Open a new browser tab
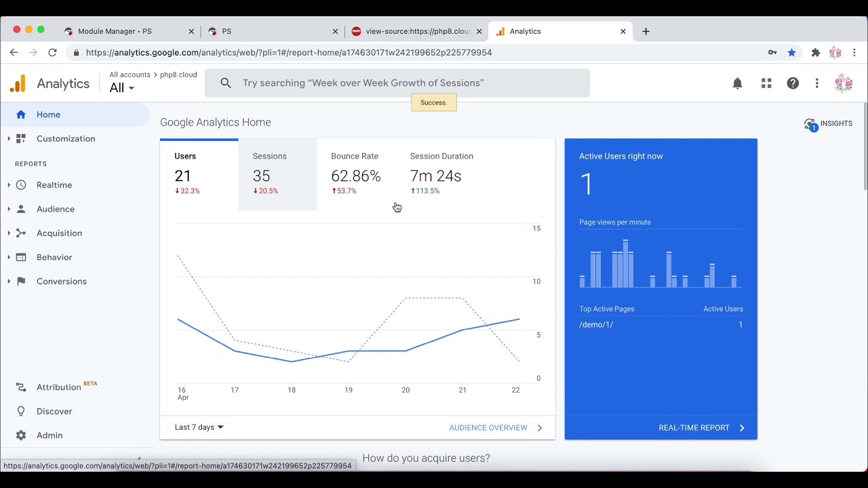This screenshot has height=488, width=868. (x=646, y=31)
